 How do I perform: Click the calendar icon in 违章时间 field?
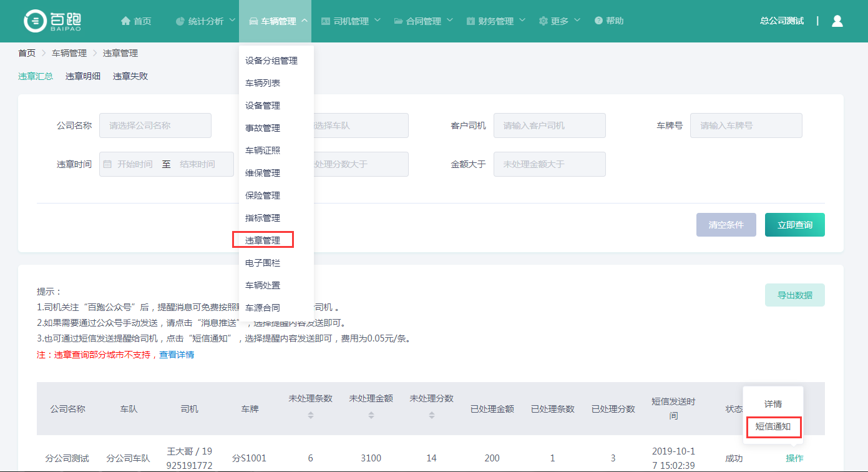(x=107, y=164)
